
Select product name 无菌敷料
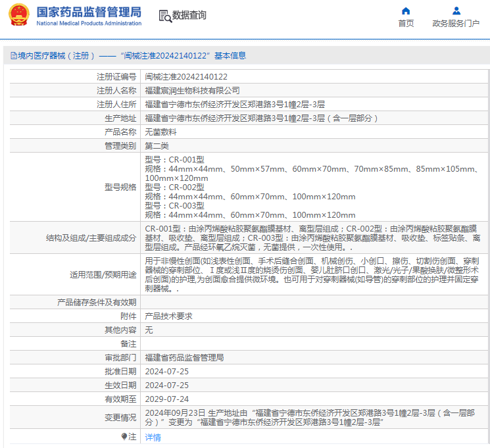[x=160, y=132]
